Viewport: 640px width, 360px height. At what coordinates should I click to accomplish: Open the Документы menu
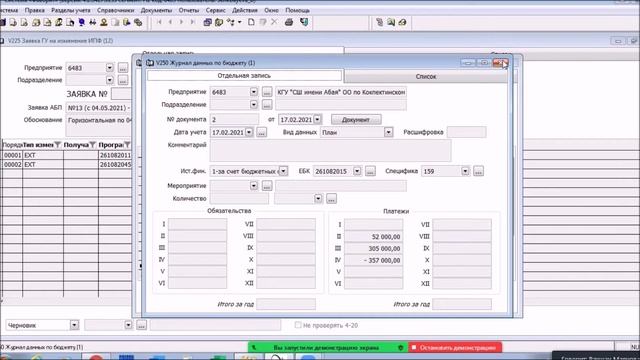[x=156, y=10]
